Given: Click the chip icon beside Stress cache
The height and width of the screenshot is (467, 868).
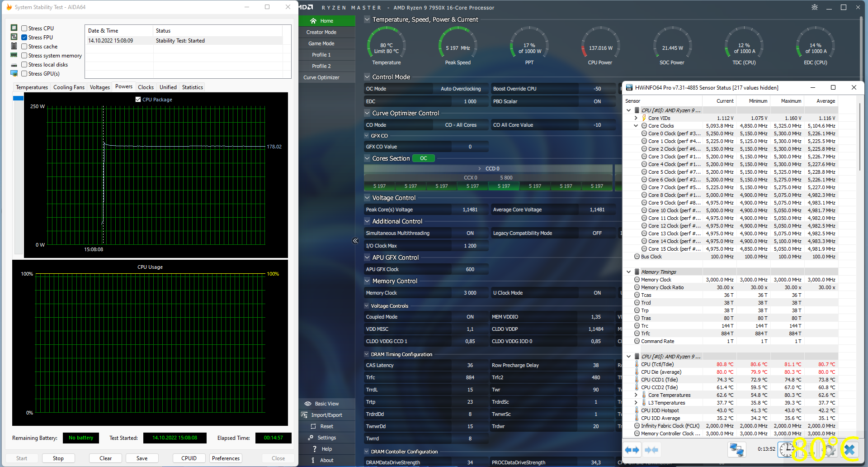Looking at the screenshot, I should point(14,46).
